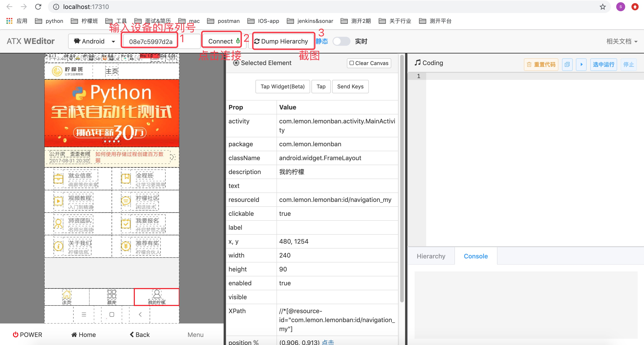This screenshot has height=345, width=644.
Task: Open the Android platform dropdown
Action: pyautogui.click(x=94, y=41)
